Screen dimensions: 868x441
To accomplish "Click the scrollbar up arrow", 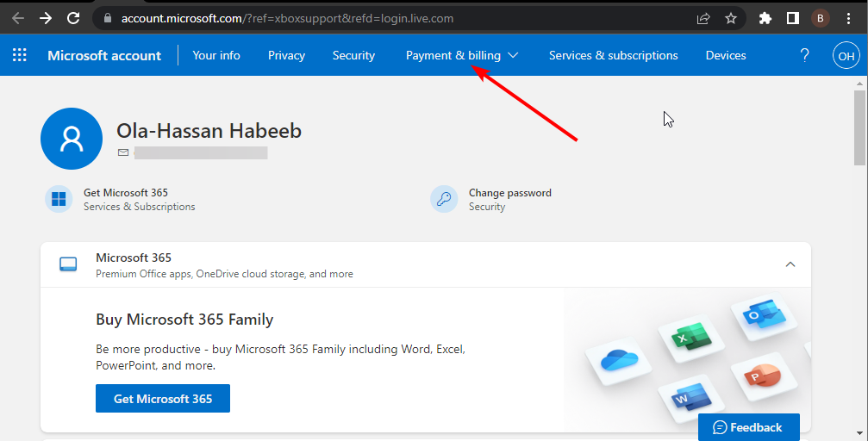I will 859,83.
